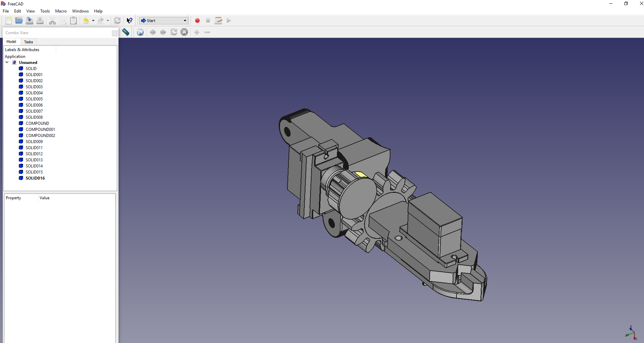Paste from clipboard icon

tap(73, 21)
